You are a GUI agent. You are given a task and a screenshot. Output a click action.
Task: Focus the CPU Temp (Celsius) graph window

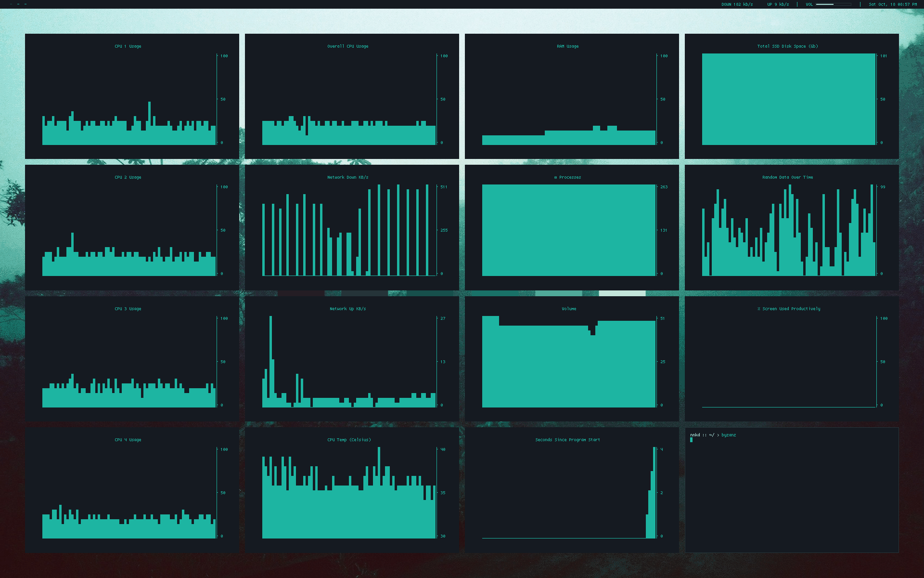pyautogui.click(x=352, y=490)
